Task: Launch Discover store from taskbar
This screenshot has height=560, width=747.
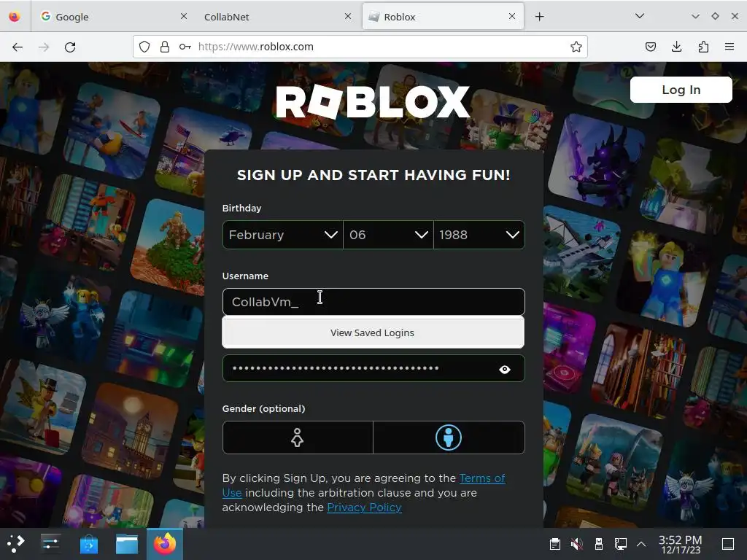Action: (x=88, y=543)
